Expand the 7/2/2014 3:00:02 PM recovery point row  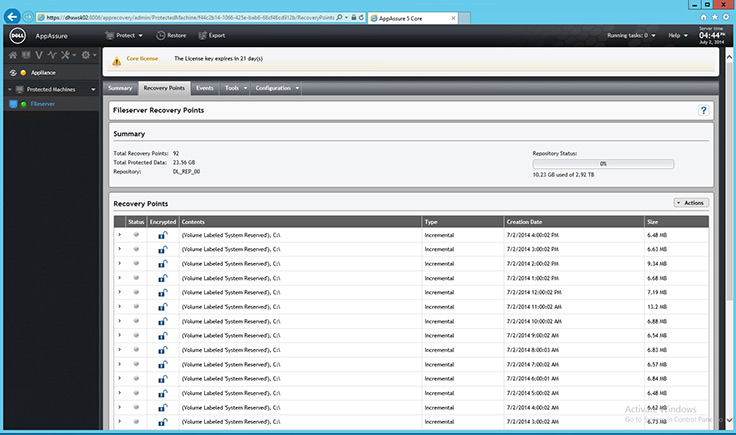(120, 249)
